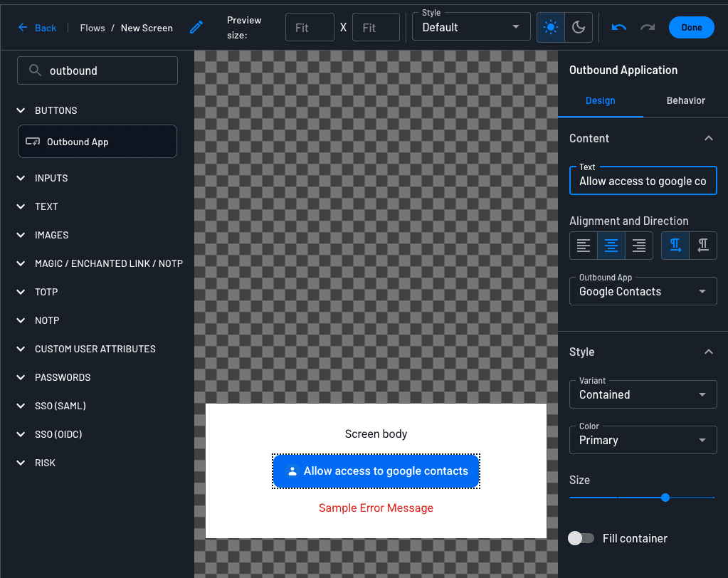Select left text alignment
The width and height of the screenshot is (728, 578).
click(x=584, y=245)
